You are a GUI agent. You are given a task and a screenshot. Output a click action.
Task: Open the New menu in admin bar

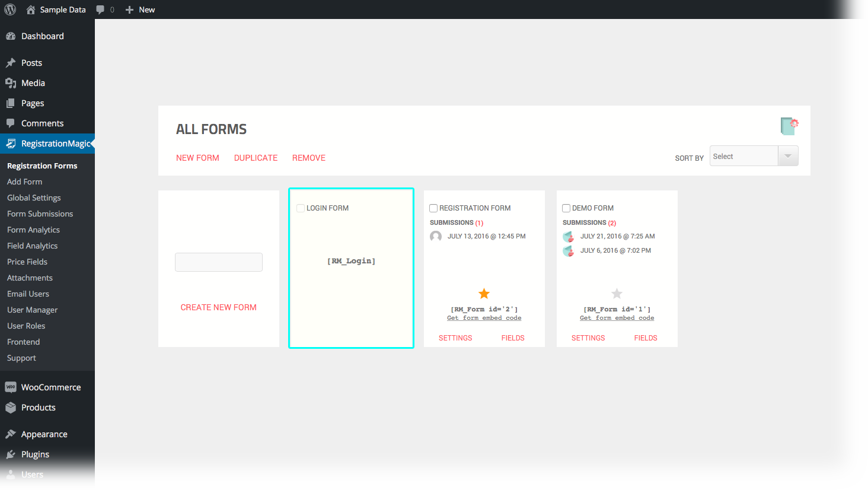[x=141, y=9]
